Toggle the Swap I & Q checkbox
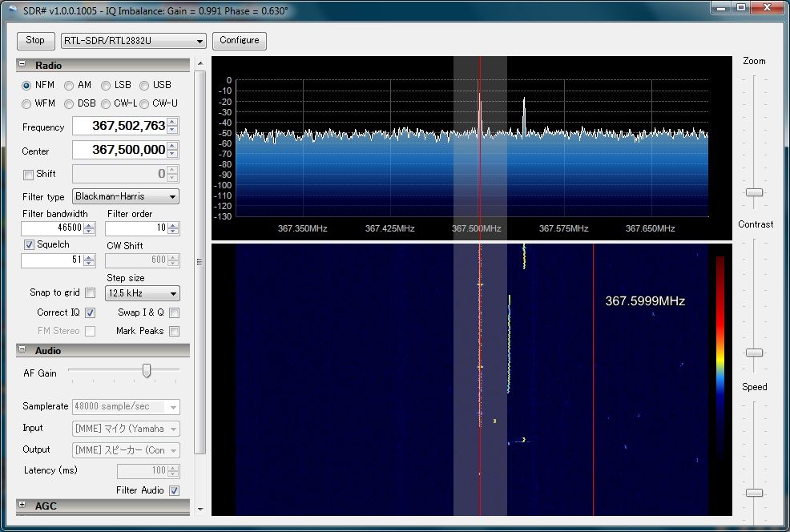The width and height of the screenshot is (790, 532). point(174,313)
